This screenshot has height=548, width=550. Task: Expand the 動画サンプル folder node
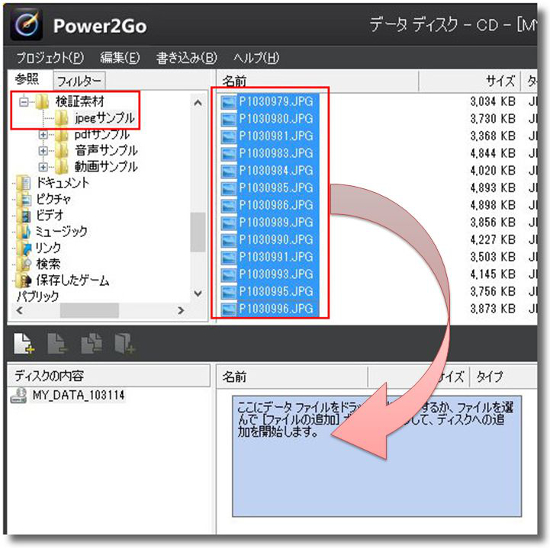point(43,167)
